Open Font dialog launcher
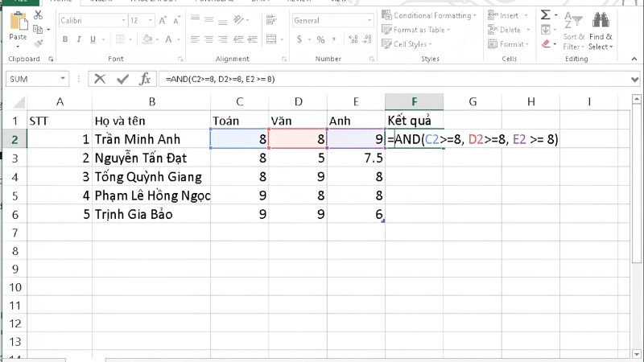Viewport: 644px width, 362px height. [180, 59]
